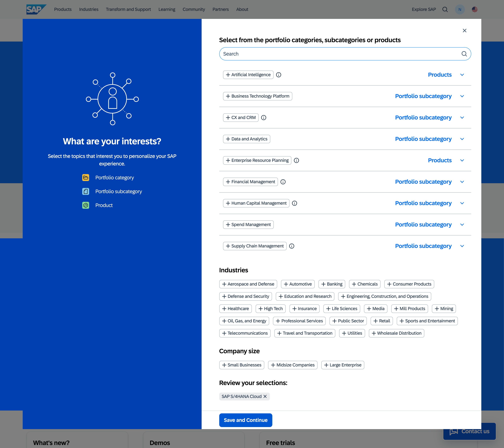
Task: Expand CX and CRM subcategories
Action: (462, 118)
